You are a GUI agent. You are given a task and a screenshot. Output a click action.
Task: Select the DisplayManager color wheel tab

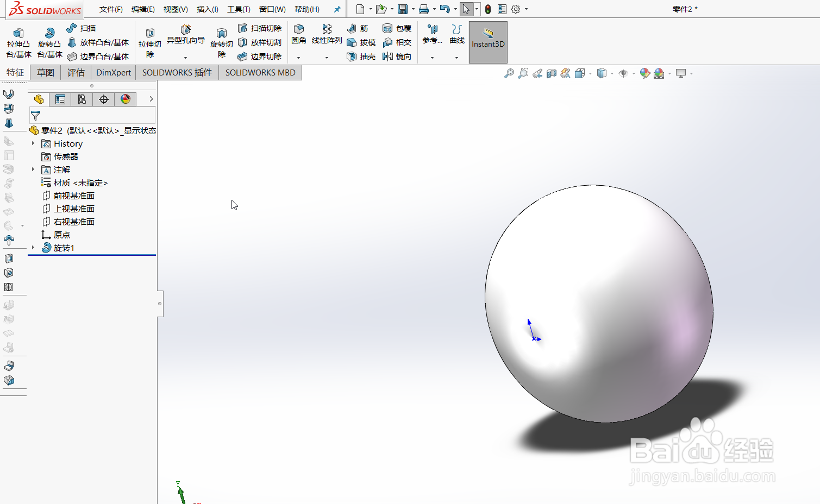tap(126, 99)
